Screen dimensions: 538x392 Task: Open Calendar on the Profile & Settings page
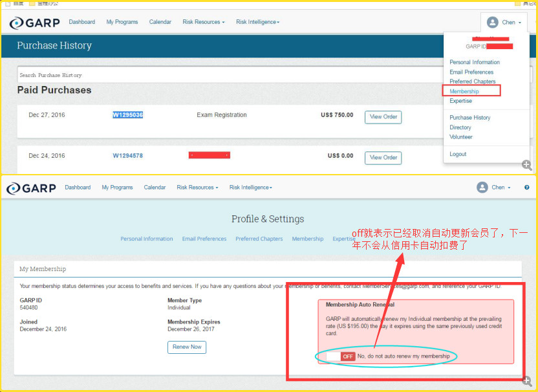click(155, 188)
